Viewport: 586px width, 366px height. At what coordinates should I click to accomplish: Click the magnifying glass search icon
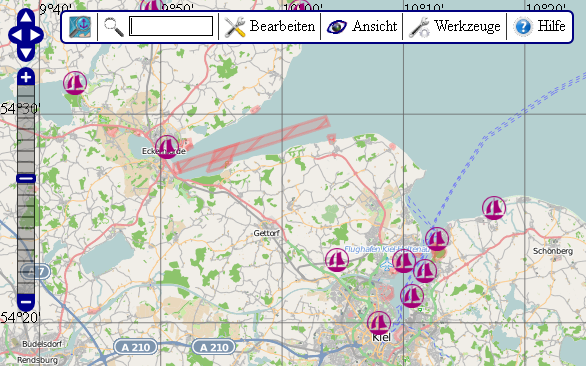(x=114, y=27)
